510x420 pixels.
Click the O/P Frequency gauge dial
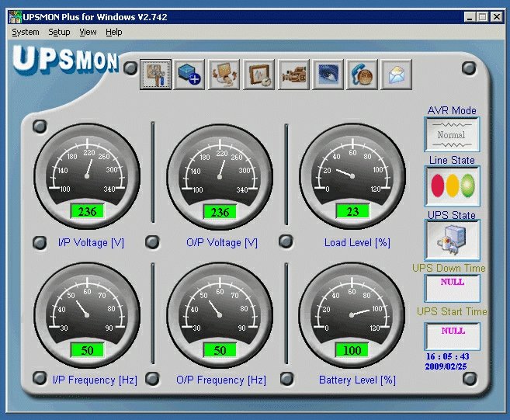click(x=220, y=315)
